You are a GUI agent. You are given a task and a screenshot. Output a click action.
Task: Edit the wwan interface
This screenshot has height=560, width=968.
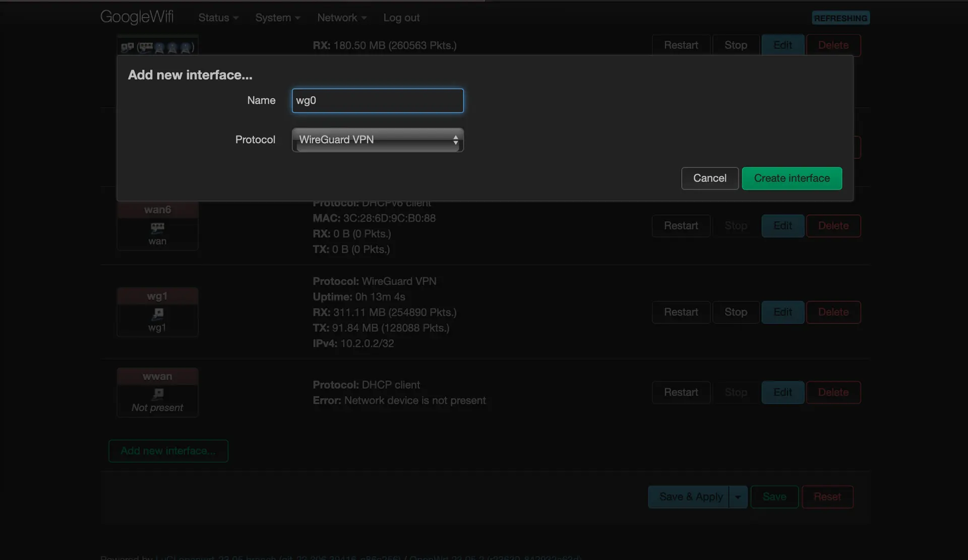[x=782, y=392]
